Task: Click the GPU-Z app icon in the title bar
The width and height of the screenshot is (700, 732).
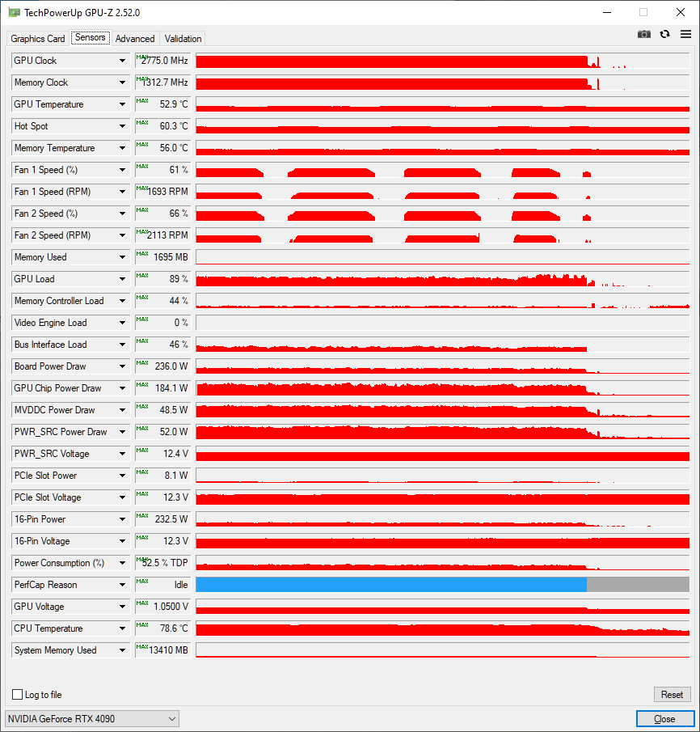Action: click(14, 13)
